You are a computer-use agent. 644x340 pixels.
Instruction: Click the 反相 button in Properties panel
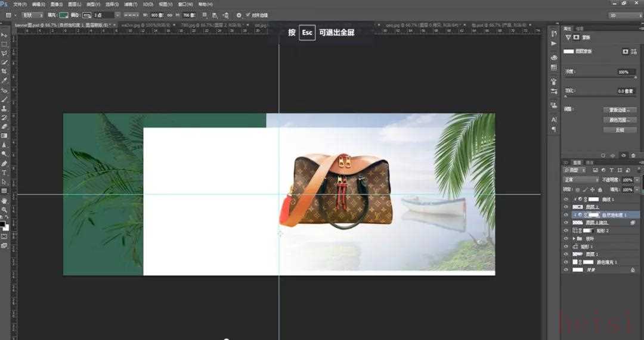coord(619,130)
